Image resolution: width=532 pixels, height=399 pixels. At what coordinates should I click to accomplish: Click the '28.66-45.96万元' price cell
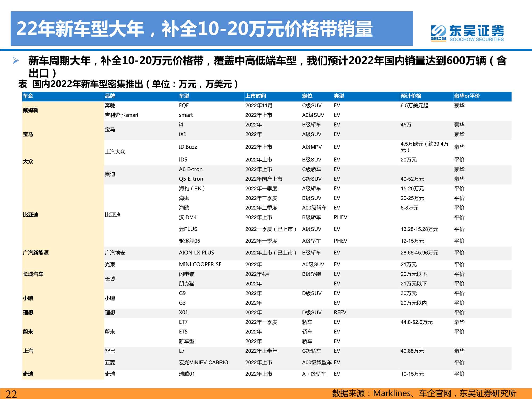[x=419, y=253]
